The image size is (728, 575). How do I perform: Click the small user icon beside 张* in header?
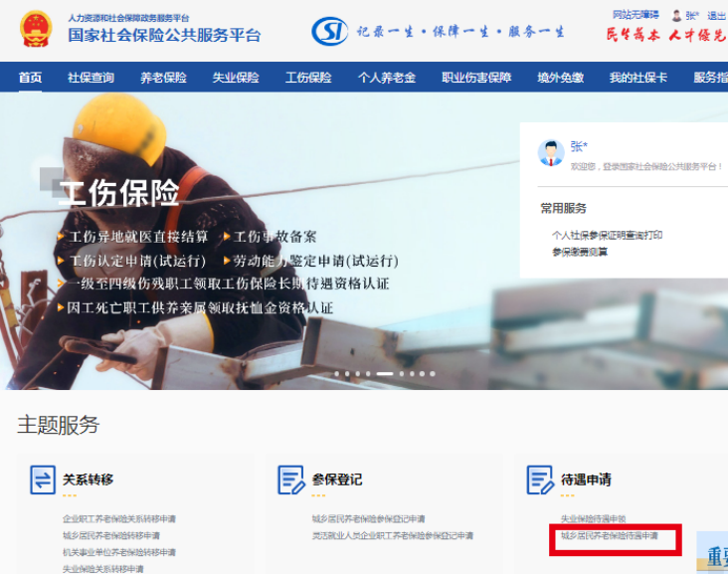click(677, 16)
